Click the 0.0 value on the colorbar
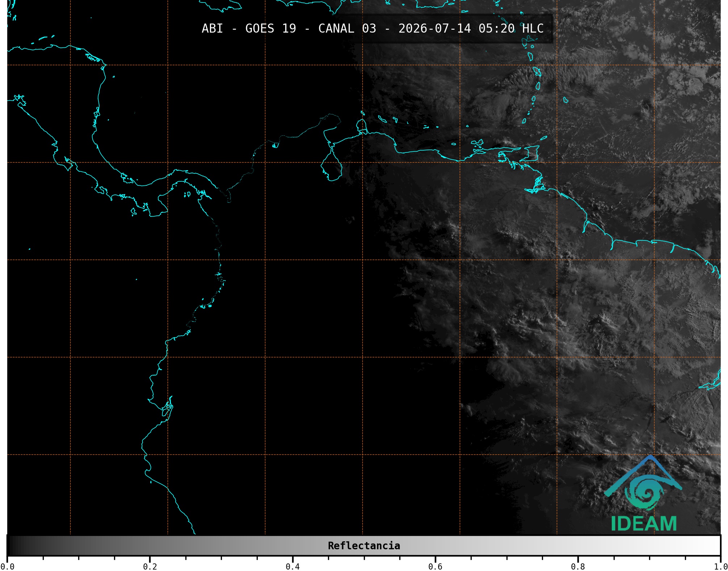The height and width of the screenshot is (571, 728). coord(7,567)
